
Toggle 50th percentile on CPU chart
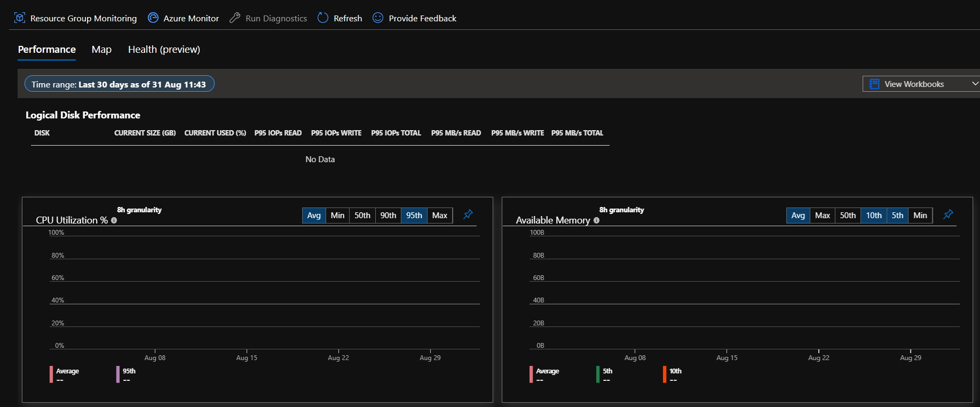pyautogui.click(x=362, y=216)
